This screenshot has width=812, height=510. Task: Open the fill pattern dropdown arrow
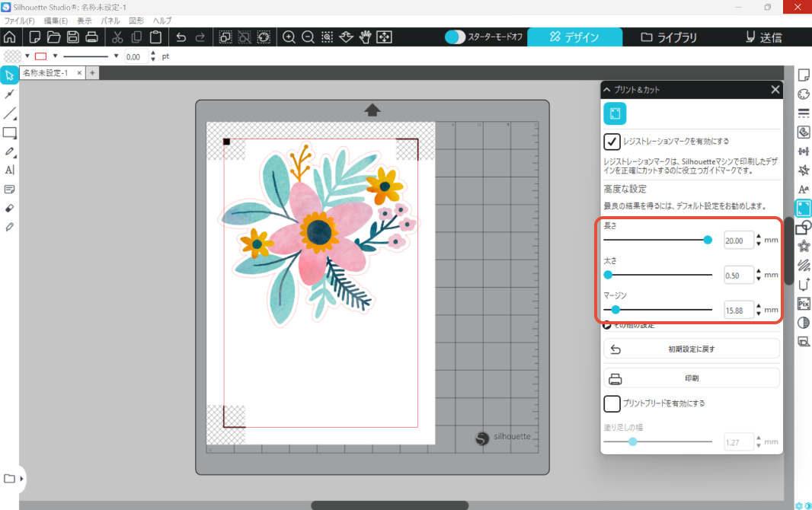pos(27,56)
